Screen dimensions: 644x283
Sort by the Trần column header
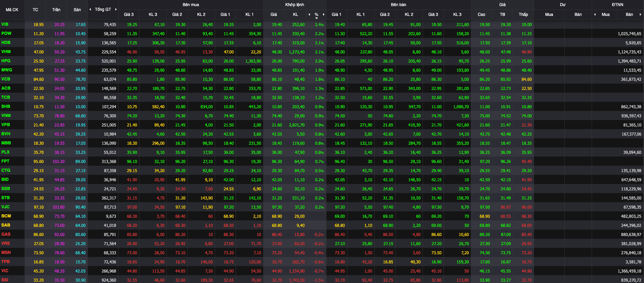click(56, 10)
